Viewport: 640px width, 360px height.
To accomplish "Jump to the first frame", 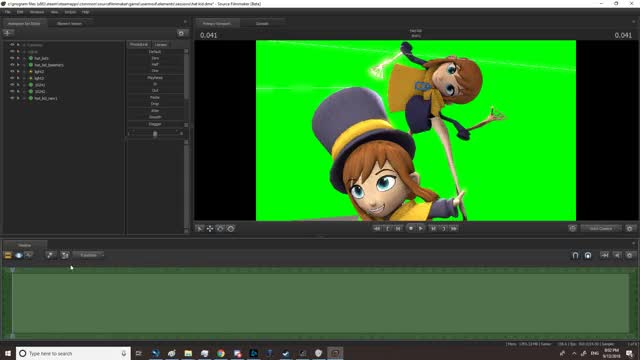I will (377, 229).
